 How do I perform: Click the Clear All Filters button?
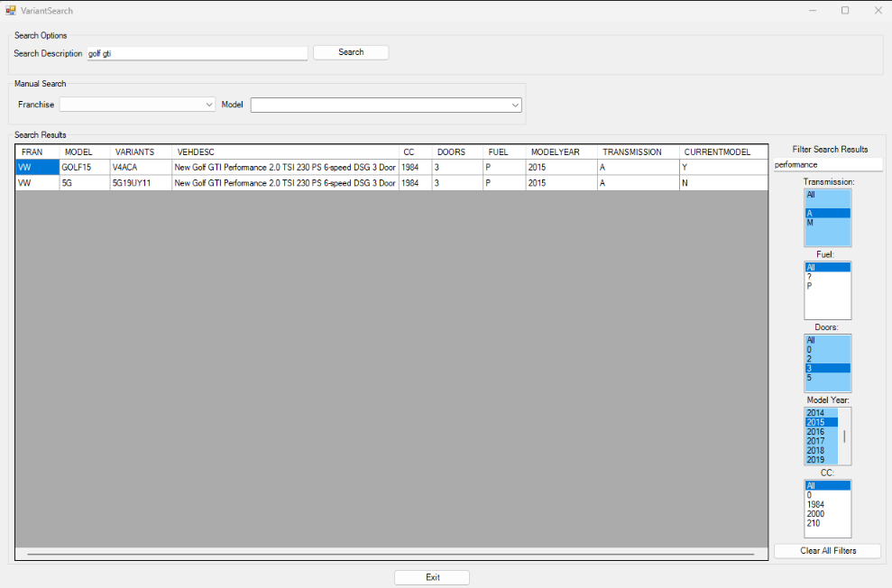pyautogui.click(x=828, y=550)
